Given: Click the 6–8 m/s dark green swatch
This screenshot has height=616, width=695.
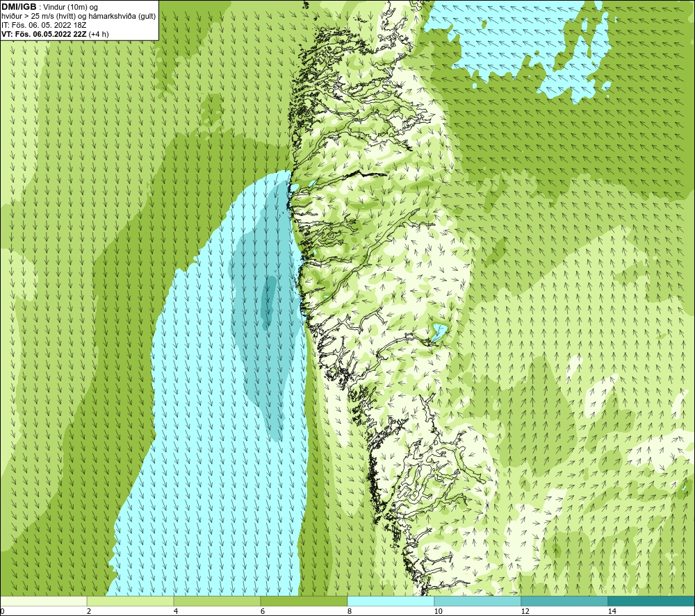Looking at the screenshot, I should point(304,601).
